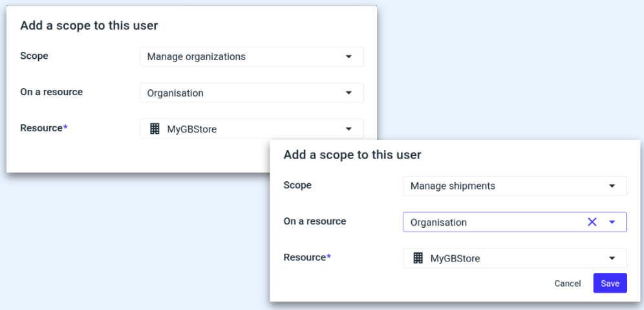
Task: Clear the Organisation selection with the X icon
Action: (592, 222)
